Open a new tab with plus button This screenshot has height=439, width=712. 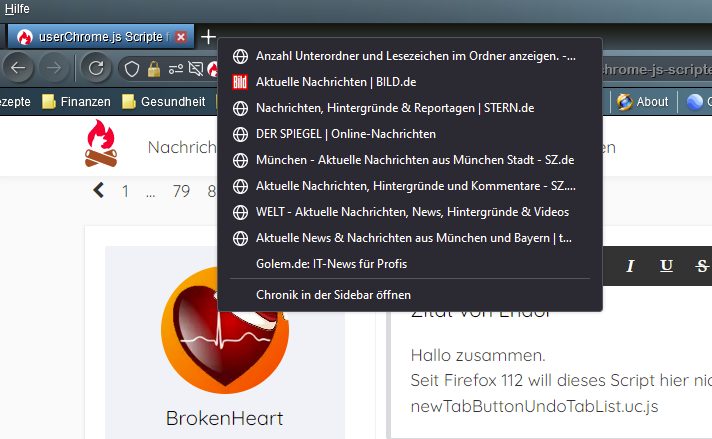pos(208,37)
